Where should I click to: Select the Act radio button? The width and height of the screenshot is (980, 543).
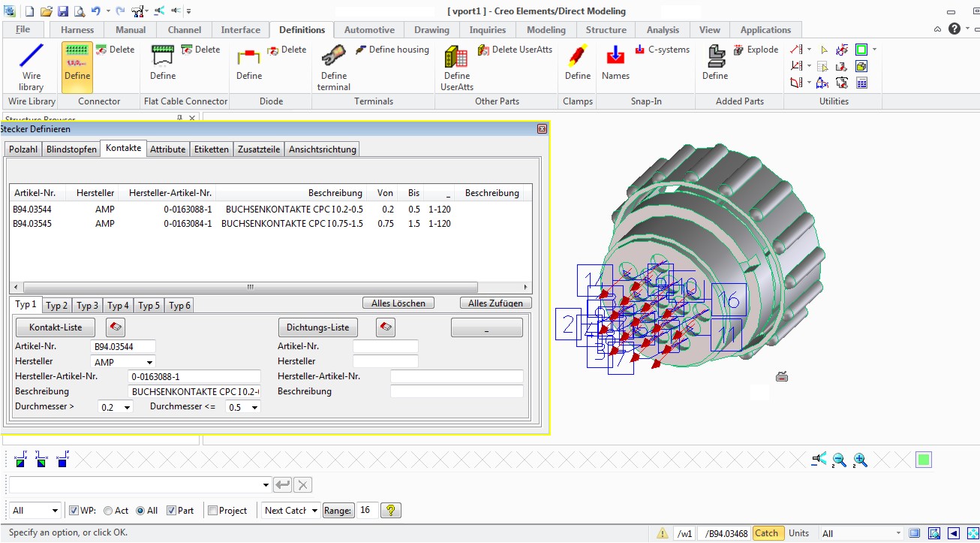[107, 510]
